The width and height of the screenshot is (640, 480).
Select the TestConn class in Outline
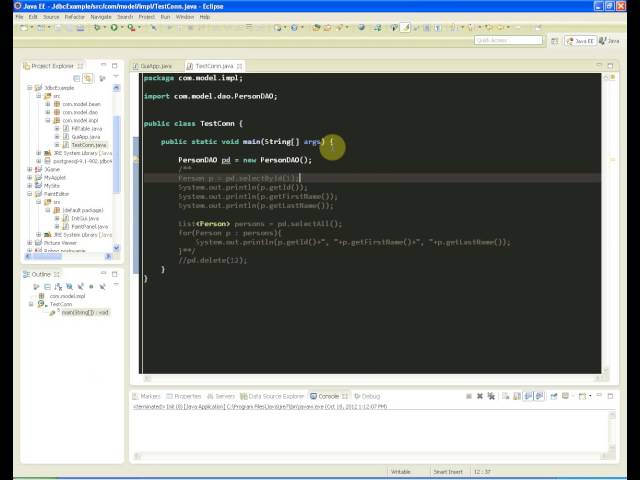point(60,304)
